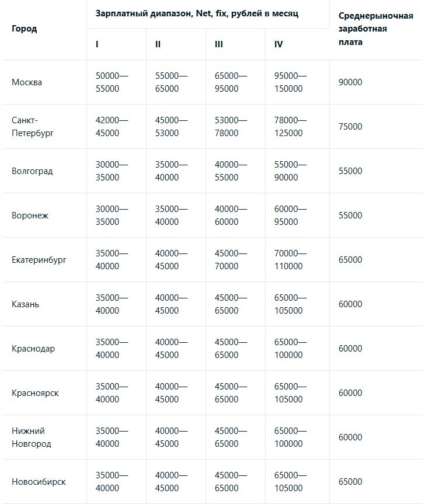425x504 pixels.
Task: Click the "Санкт-Петербург" city cell
Action: [33, 127]
